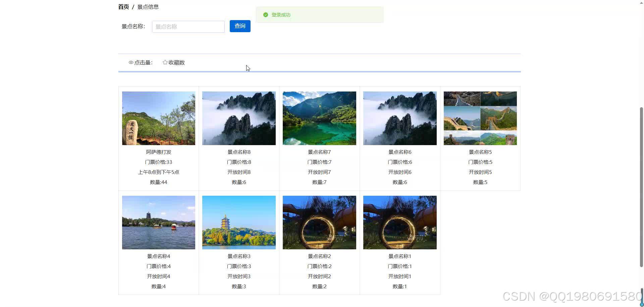Click the 景点名称8 mountain mist image

(238, 118)
